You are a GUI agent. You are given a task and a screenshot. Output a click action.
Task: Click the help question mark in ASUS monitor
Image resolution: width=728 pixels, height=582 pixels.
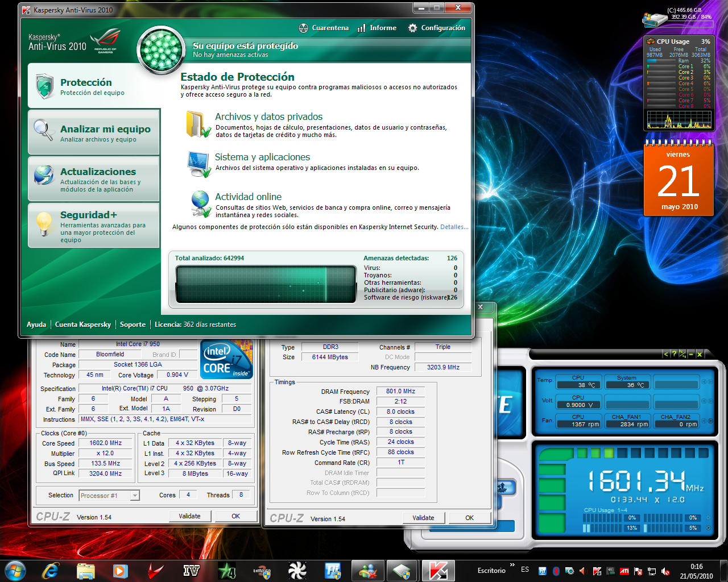(674, 354)
